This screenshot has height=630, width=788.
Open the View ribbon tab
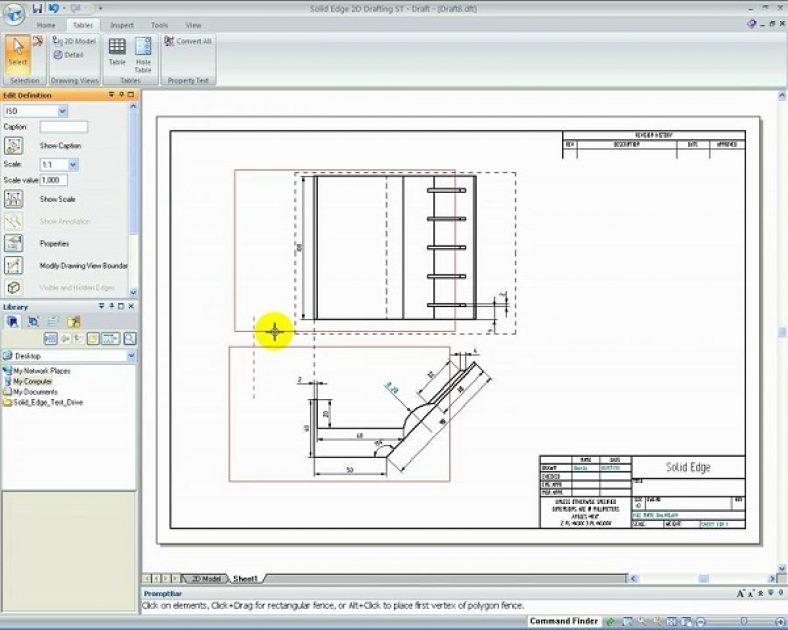(193, 25)
